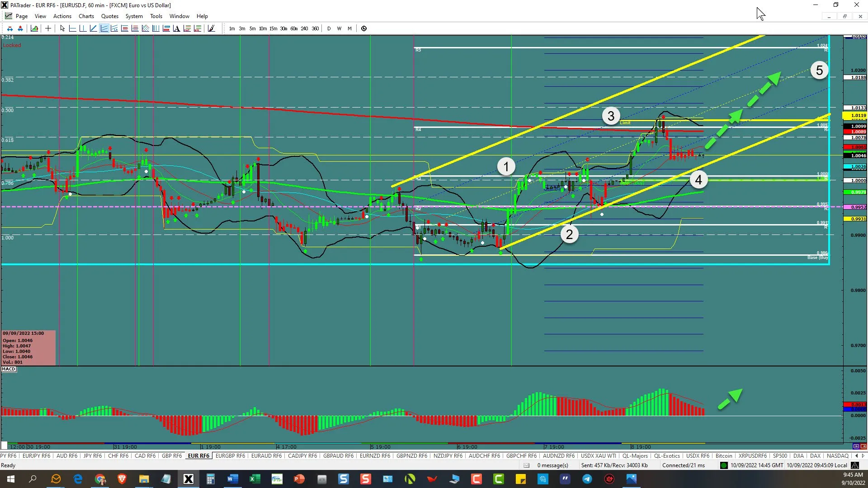Select the PRT levels tool
The image size is (868, 488).
click(x=187, y=28)
